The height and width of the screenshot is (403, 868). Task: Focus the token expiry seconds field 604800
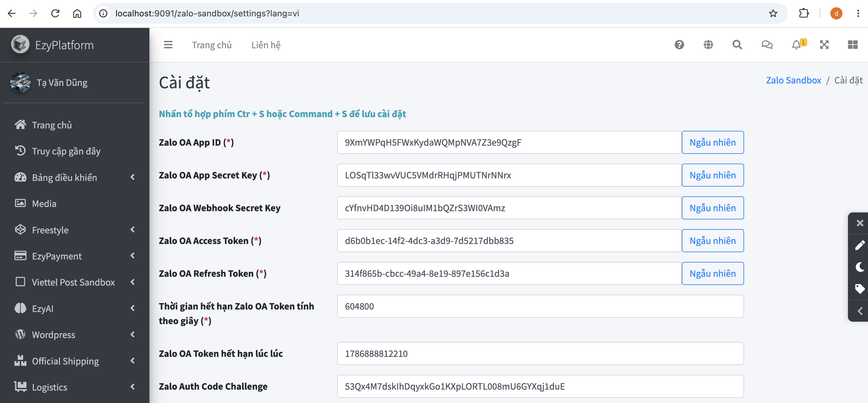[x=541, y=306]
